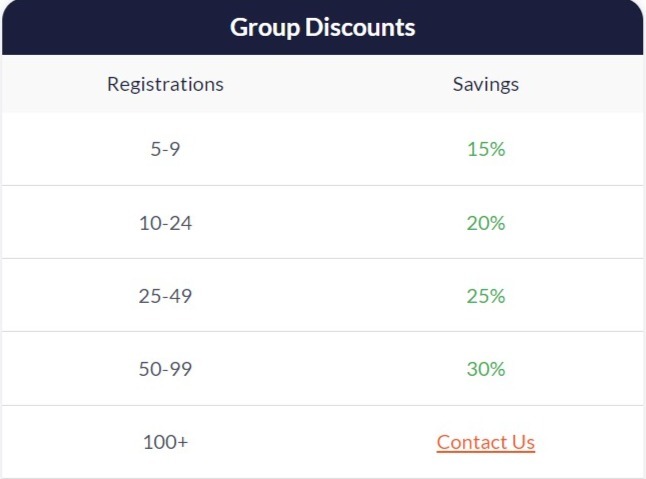Click the word Discounts in title
Viewport: 646px width, 479px height.
(360, 27)
